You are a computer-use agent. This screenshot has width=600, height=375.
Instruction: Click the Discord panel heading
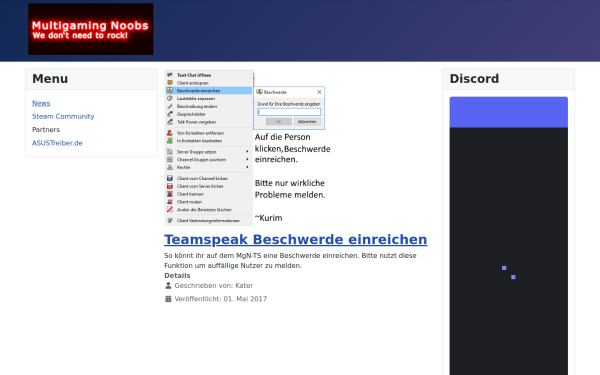(x=474, y=78)
